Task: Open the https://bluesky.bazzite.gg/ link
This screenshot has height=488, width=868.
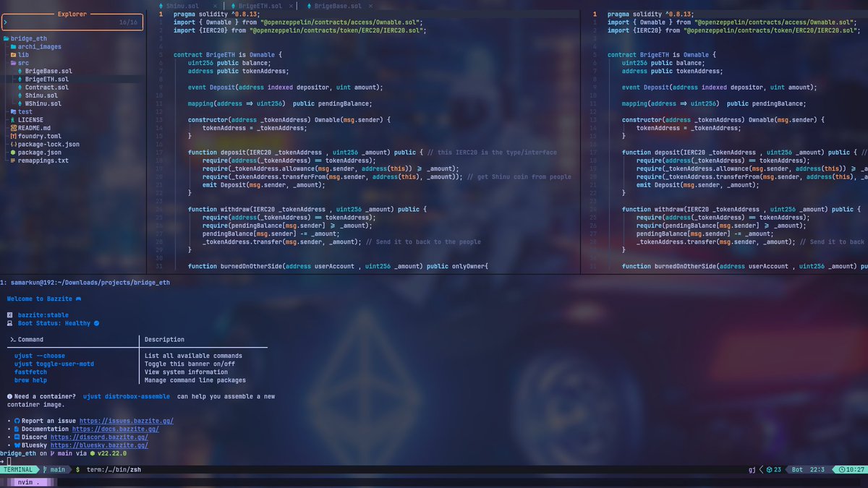Action: [x=99, y=445]
